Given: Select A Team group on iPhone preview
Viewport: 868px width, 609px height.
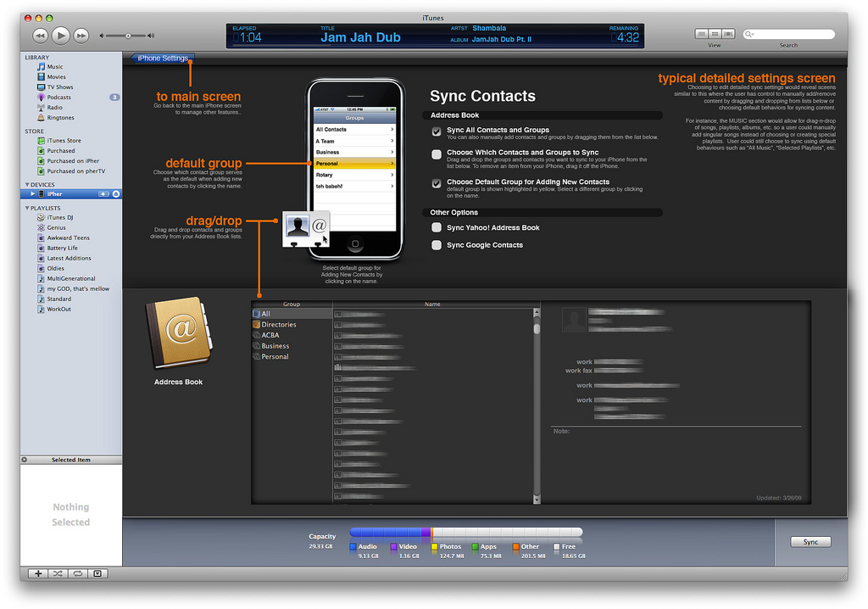Looking at the screenshot, I should pyautogui.click(x=354, y=141).
